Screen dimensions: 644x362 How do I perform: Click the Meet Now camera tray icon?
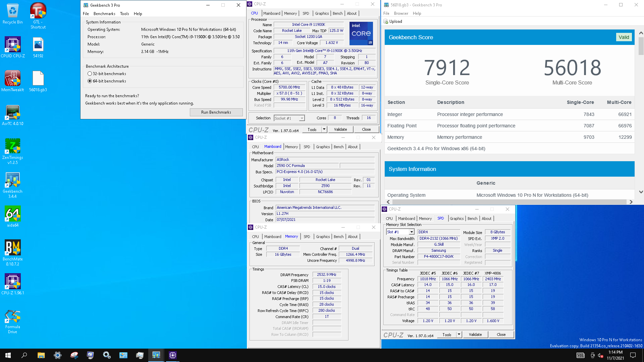point(592,355)
